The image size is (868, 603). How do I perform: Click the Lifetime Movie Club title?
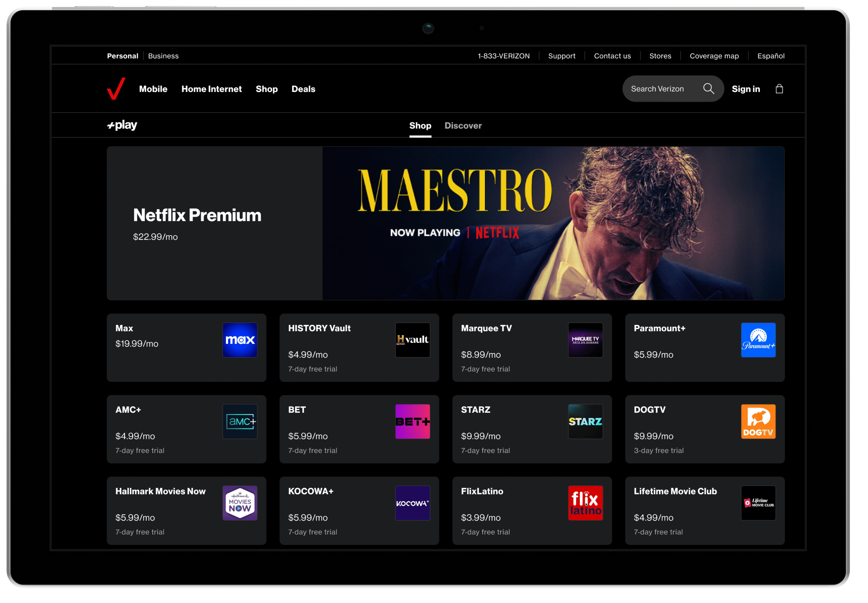pos(675,491)
